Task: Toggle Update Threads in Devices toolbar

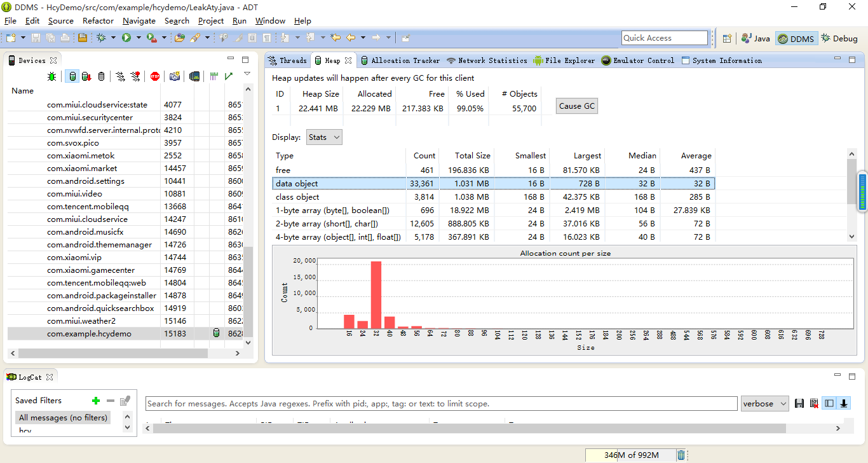Action: (120, 77)
